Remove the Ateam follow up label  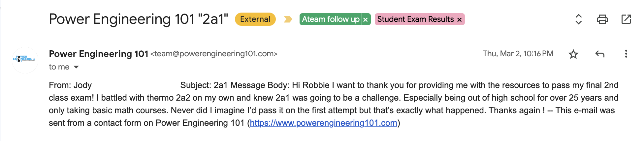pyautogui.click(x=366, y=20)
